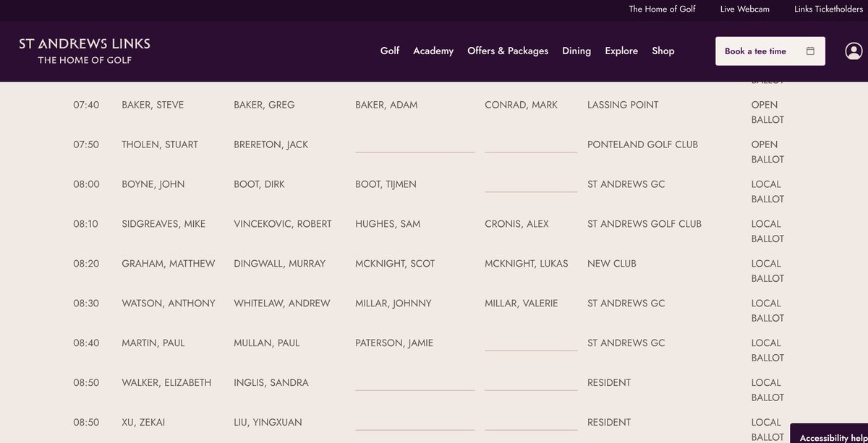The height and width of the screenshot is (443, 868).
Task: Select the 08:30 tee time
Action: coord(86,304)
